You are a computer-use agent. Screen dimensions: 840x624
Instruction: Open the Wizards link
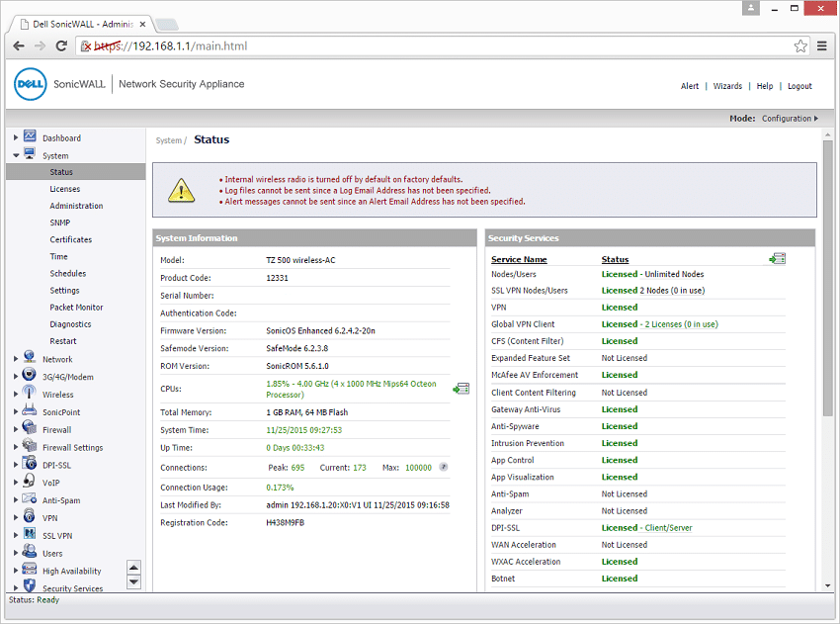coord(727,86)
